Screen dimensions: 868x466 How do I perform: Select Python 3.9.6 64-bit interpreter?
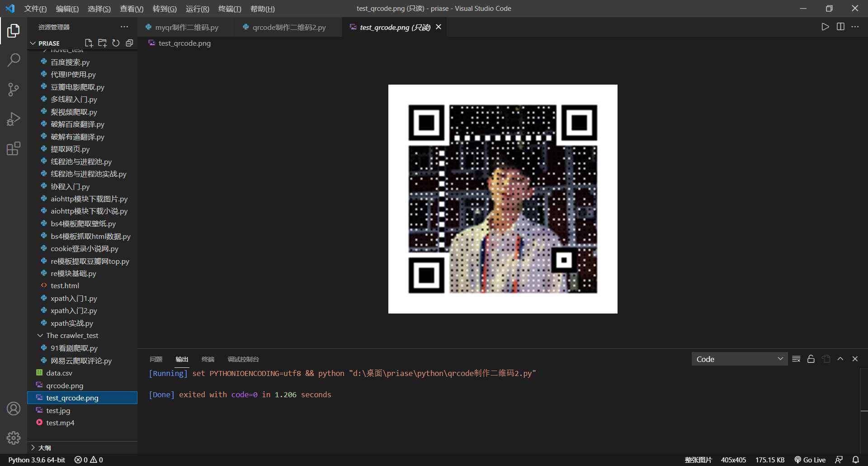coord(37,460)
